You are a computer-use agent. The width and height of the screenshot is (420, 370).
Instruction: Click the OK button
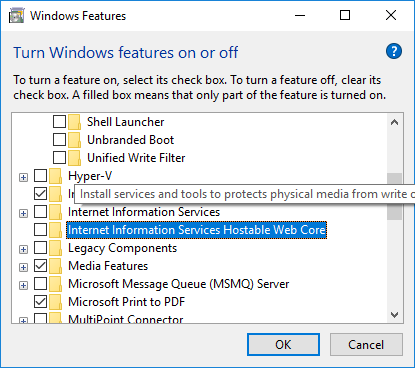(283, 345)
